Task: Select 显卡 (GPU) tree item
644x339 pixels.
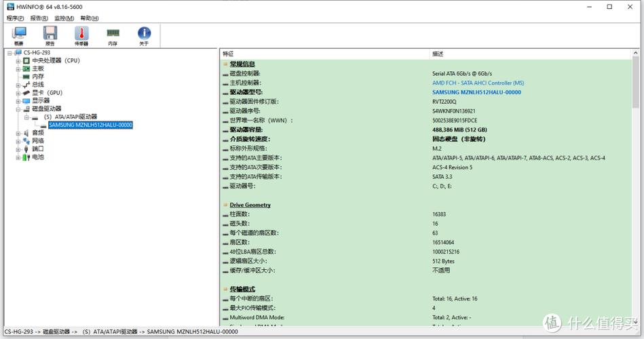Action: [48, 93]
